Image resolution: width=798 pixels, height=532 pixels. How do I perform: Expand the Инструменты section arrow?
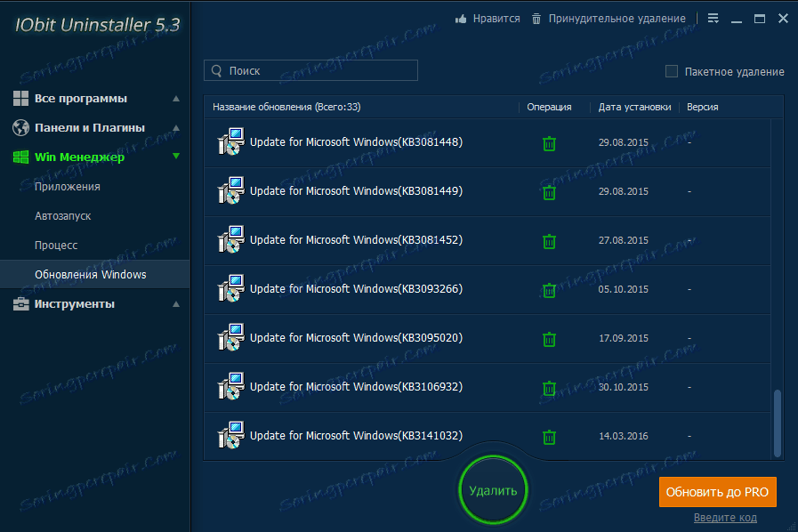click(x=176, y=304)
